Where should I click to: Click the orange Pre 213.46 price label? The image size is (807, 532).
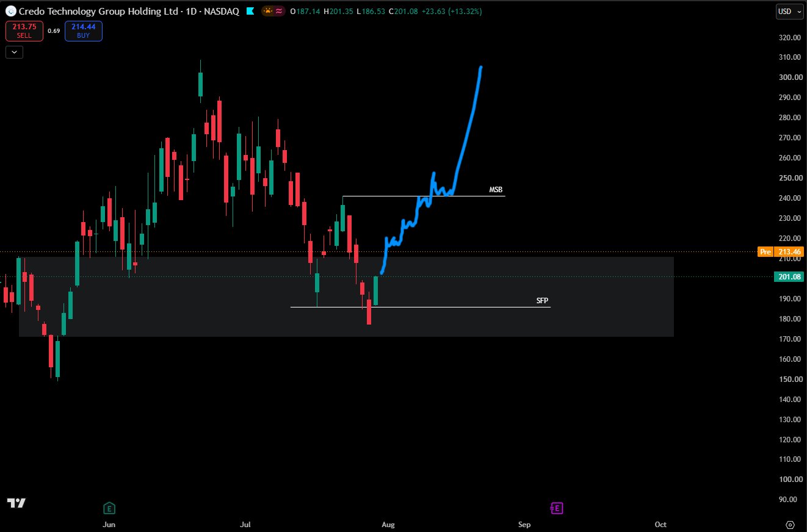point(780,251)
